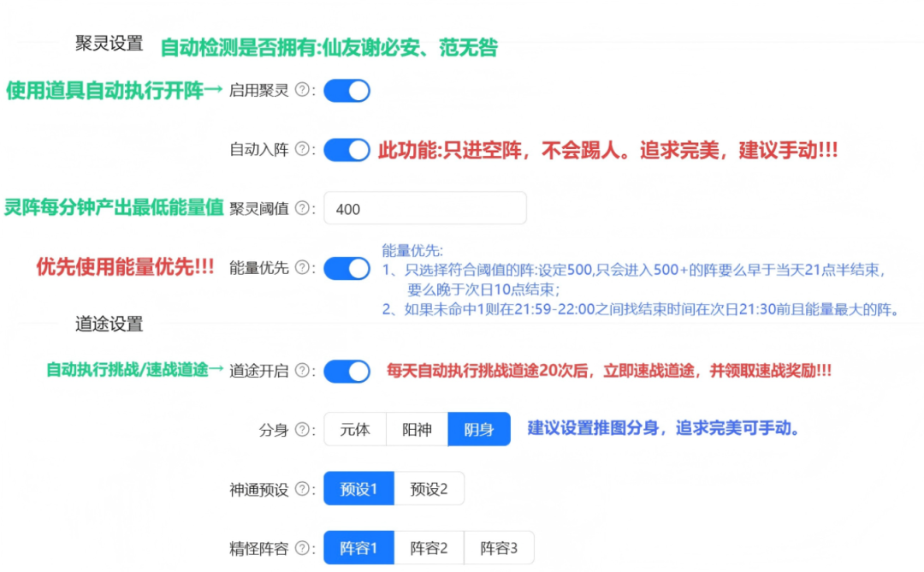The height and width of the screenshot is (572, 924).
Task: Select the 阴身 分身 option
Action: tap(479, 430)
